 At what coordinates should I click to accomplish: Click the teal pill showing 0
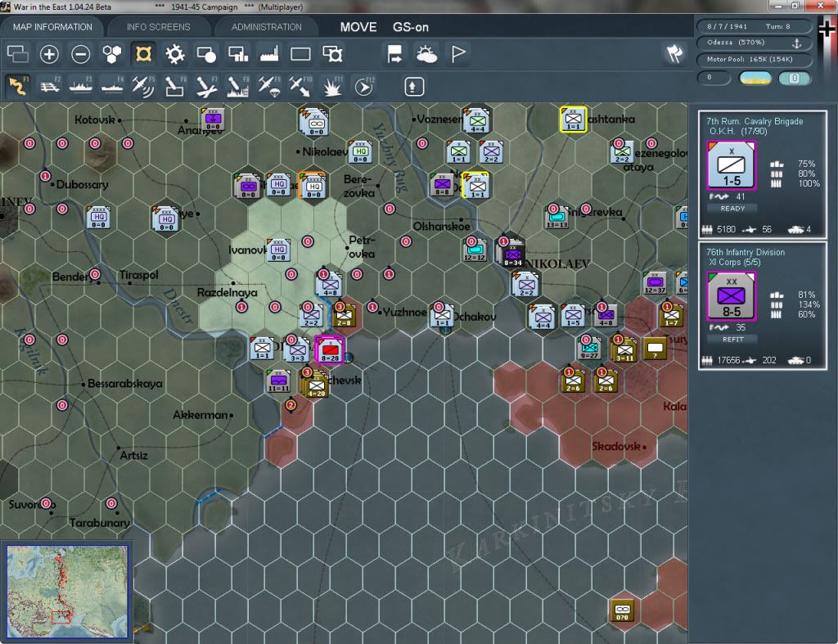click(795, 79)
